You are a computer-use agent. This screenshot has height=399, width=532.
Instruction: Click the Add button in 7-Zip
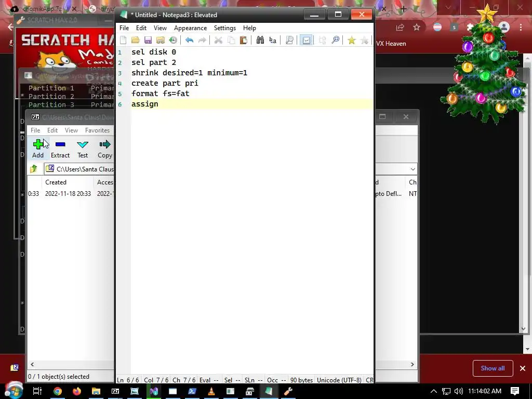[x=38, y=149]
